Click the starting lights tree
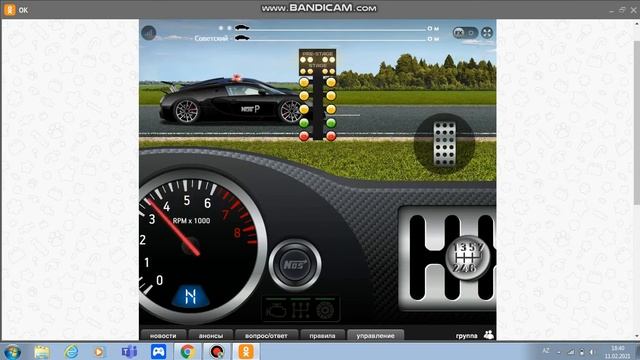 tap(318, 95)
